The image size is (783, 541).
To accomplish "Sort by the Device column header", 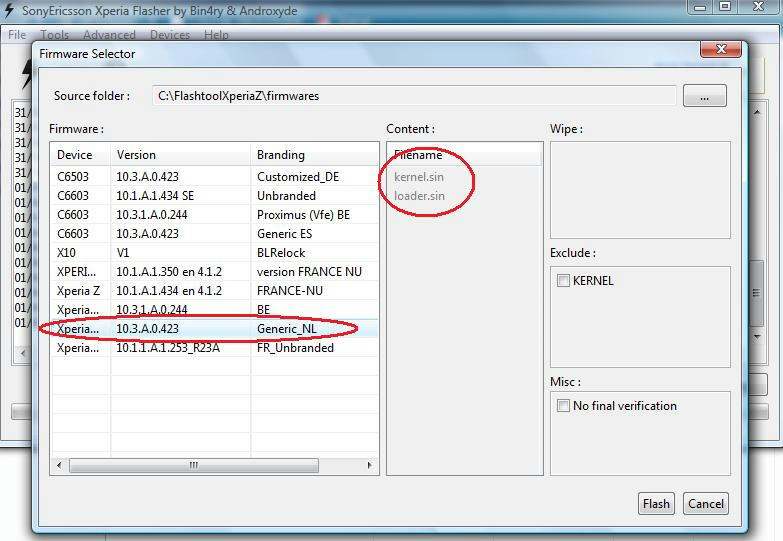I will (80, 155).
